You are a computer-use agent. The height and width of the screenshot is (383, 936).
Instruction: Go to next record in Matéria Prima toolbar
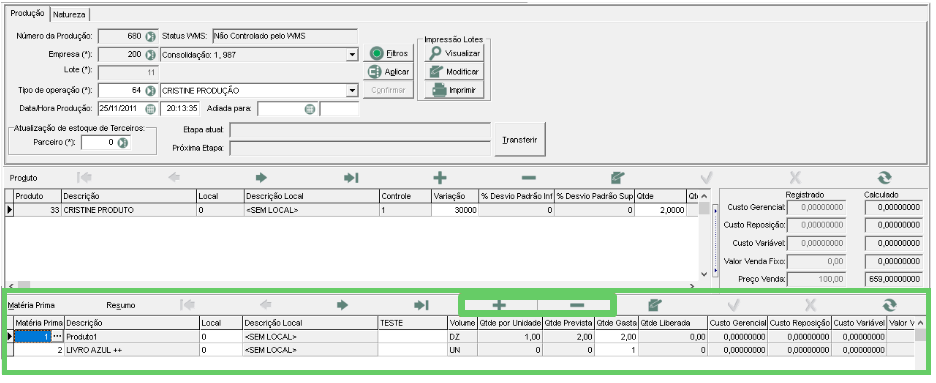pyautogui.click(x=342, y=305)
